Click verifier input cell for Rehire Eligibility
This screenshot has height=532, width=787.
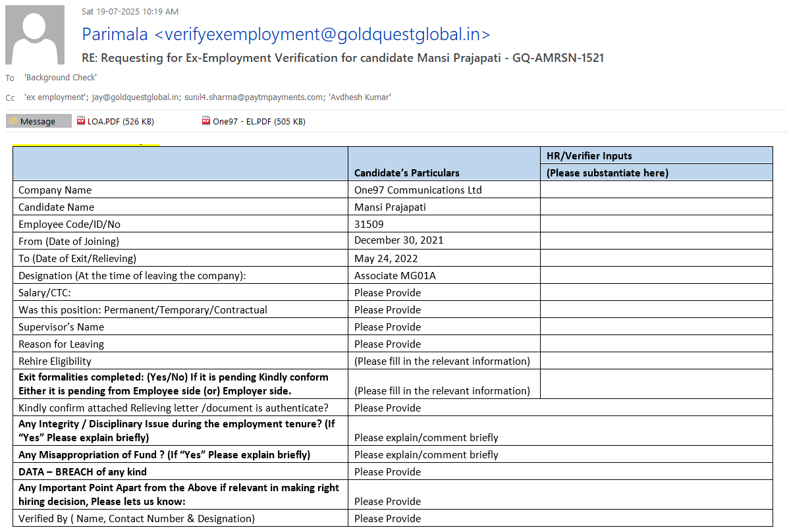(x=656, y=361)
